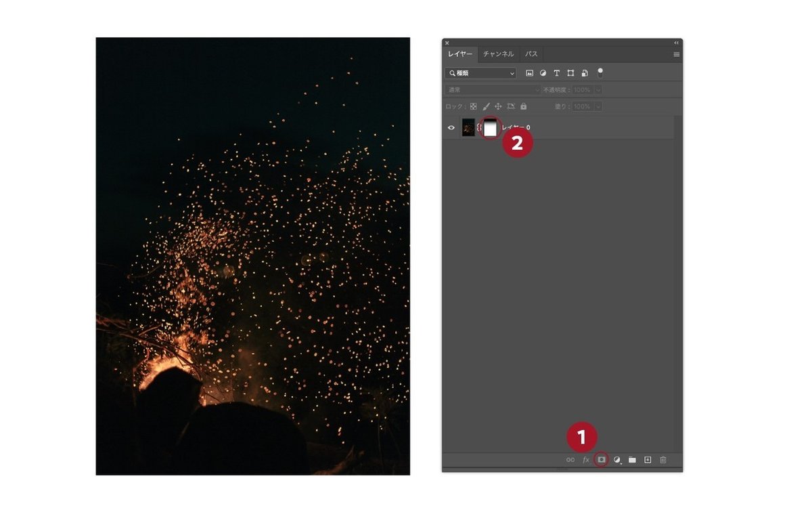This screenshot has height=508, width=812.
Task: Close the Layers panel with X
Action: point(447,43)
